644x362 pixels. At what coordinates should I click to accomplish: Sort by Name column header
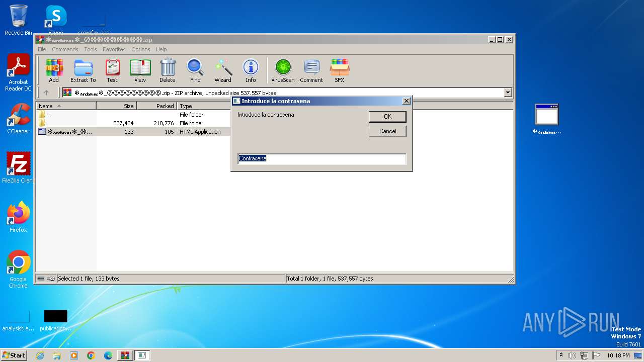(x=66, y=106)
